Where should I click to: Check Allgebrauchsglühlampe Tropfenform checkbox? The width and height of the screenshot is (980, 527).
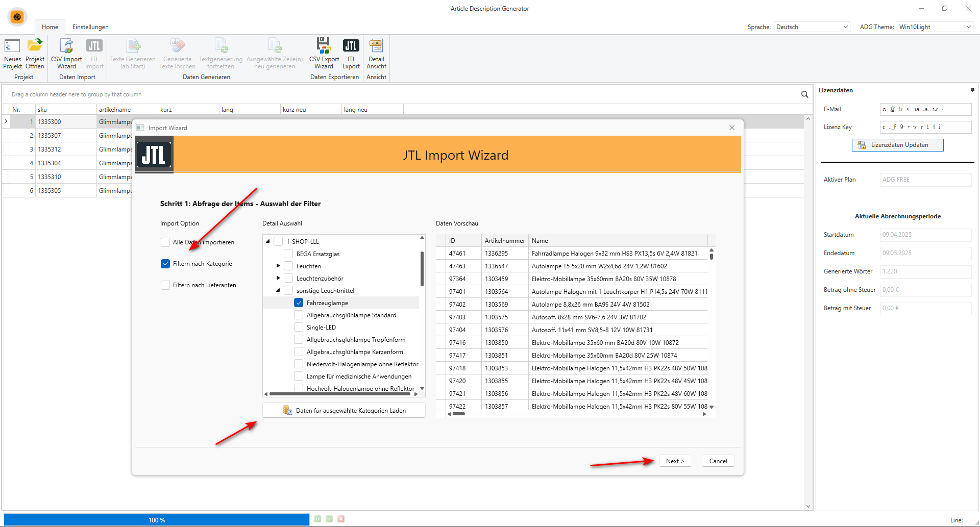point(299,339)
